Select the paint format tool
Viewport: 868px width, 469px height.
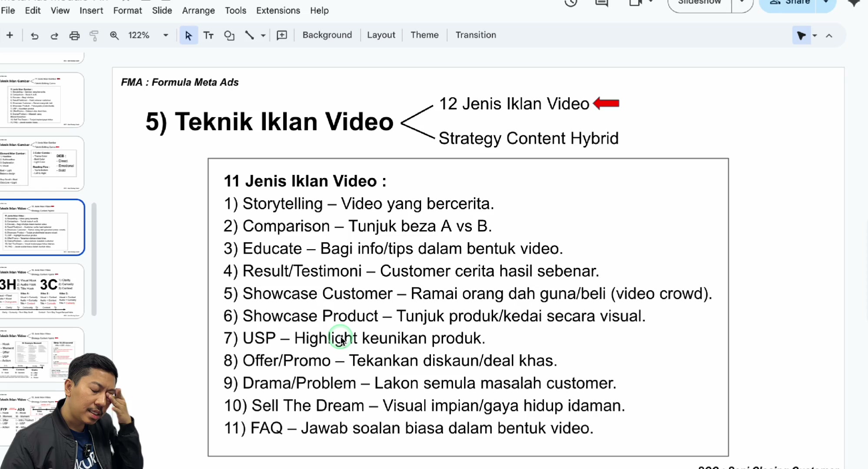(94, 36)
